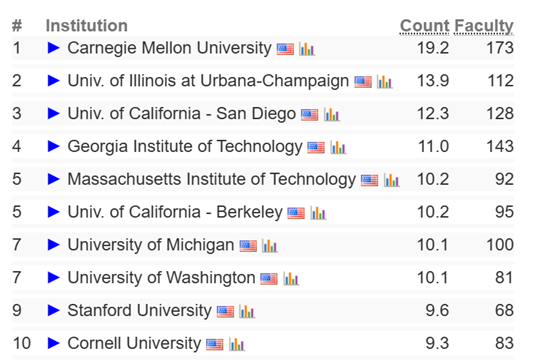Expand the Georgia Institute of Technology row triangle

(x=53, y=146)
